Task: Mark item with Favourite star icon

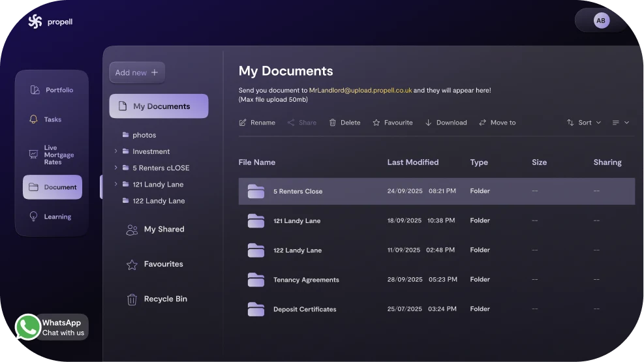Action: click(376, 123)
